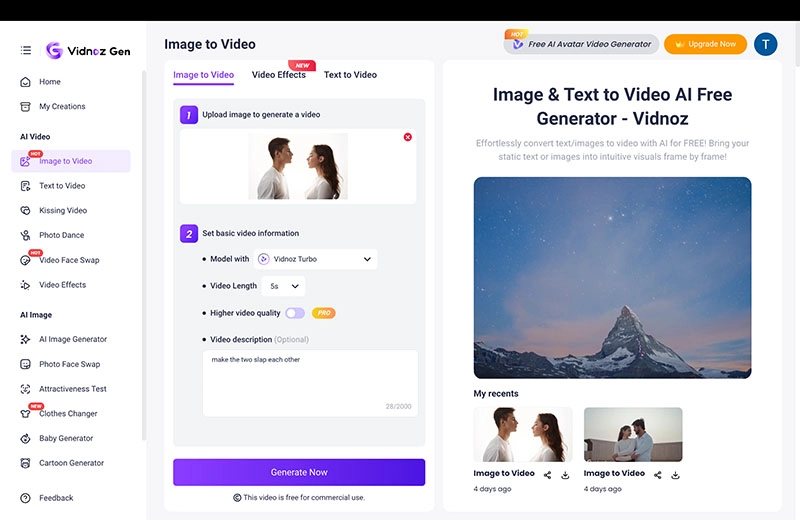Click the 'AI Video' section label
Viewport: 800px width, 520px height.
point(35,137)
